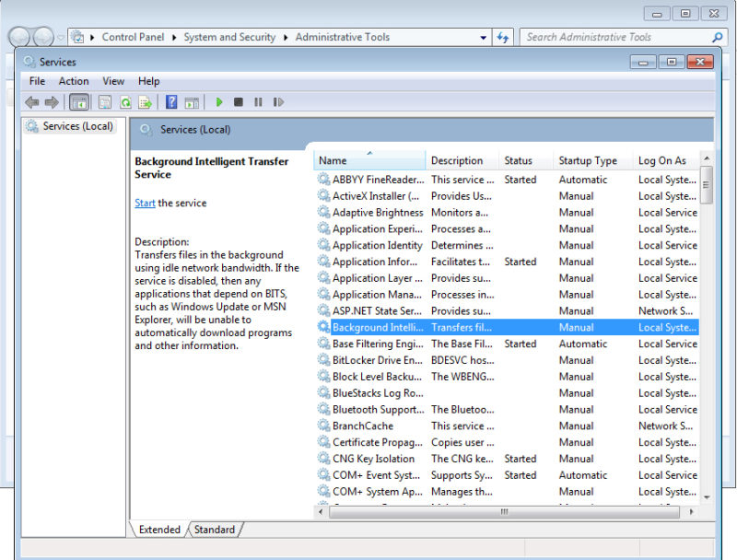Start the service using the green play icon

point(219,101)
